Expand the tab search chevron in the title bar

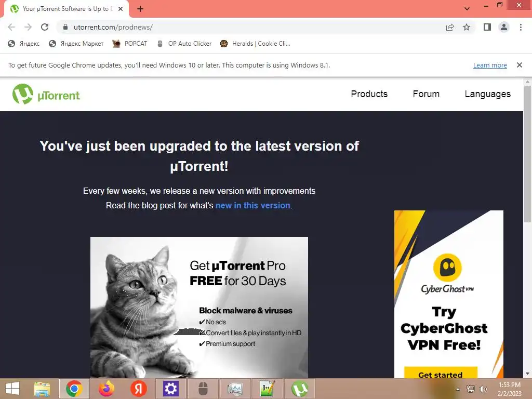coord(467,8)
